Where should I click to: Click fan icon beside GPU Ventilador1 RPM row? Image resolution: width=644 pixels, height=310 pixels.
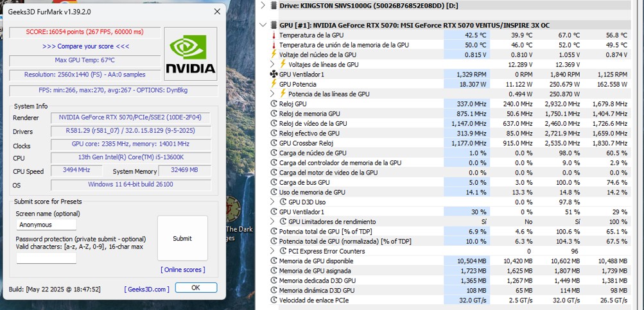[x=274, y=74]
